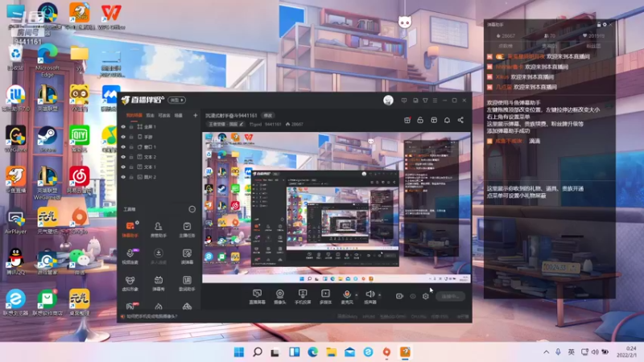Viewport: 644px width, 362px height.
Task: Open taskbar Search
Action: [x=257, y=352]
